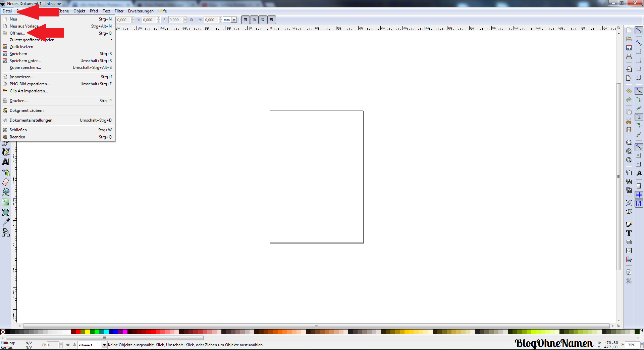Activate the Color Picker dropper tool
Viewport: 644px width, 350px height.
[6, 222]
